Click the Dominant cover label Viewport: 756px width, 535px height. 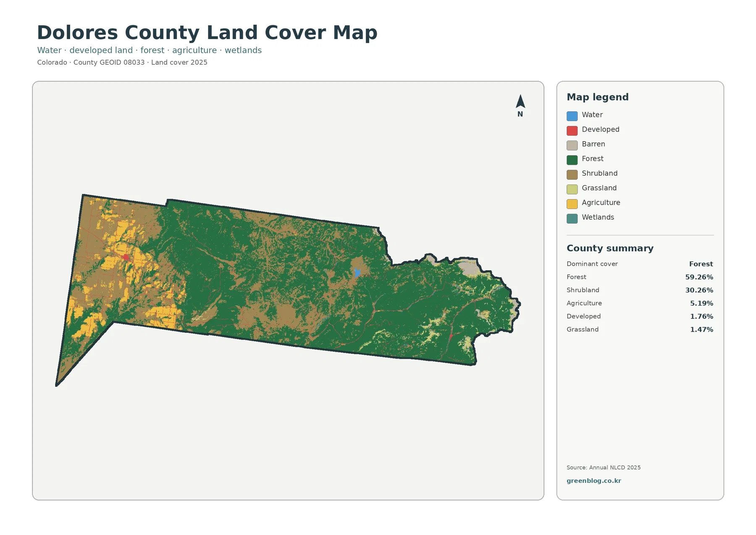click(592, 264)
